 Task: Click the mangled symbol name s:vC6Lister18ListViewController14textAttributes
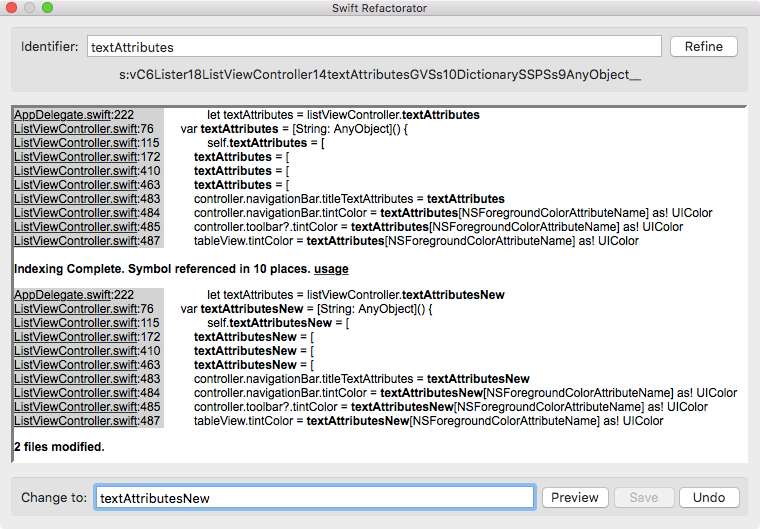380,75
